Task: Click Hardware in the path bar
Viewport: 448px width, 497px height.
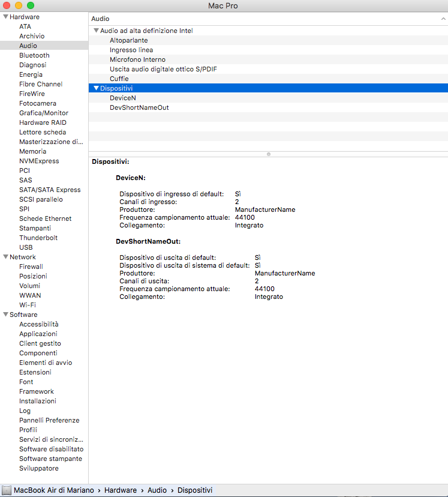Action: click(121, 490)
